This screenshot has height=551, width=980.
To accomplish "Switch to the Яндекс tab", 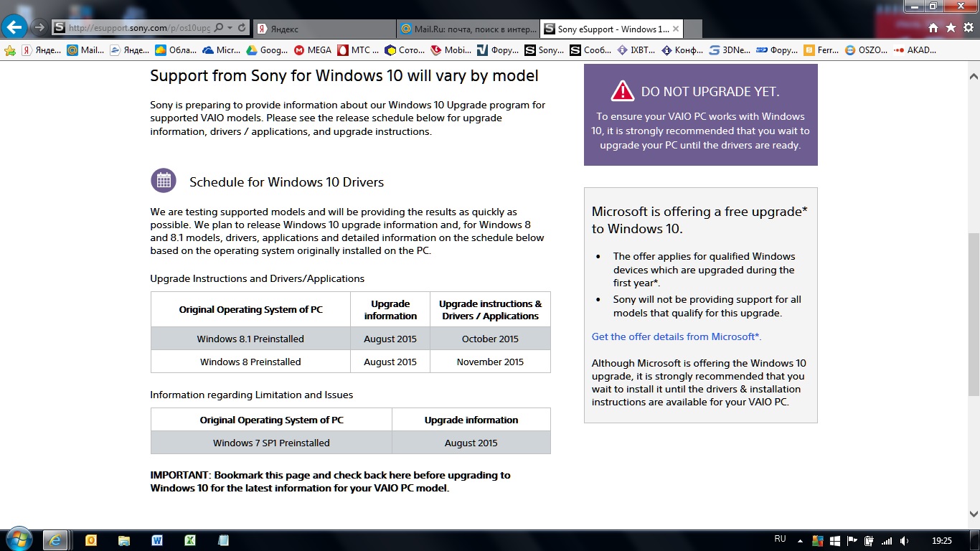I will 324,29.
